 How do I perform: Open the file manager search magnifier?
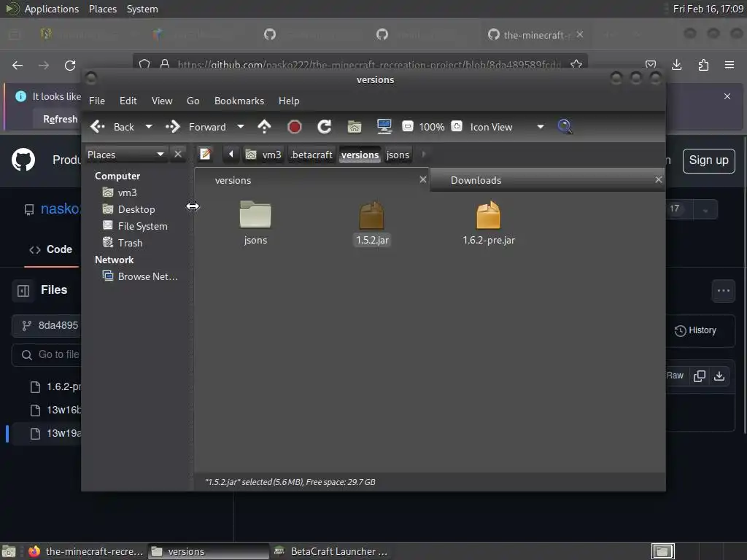point(565,127)
